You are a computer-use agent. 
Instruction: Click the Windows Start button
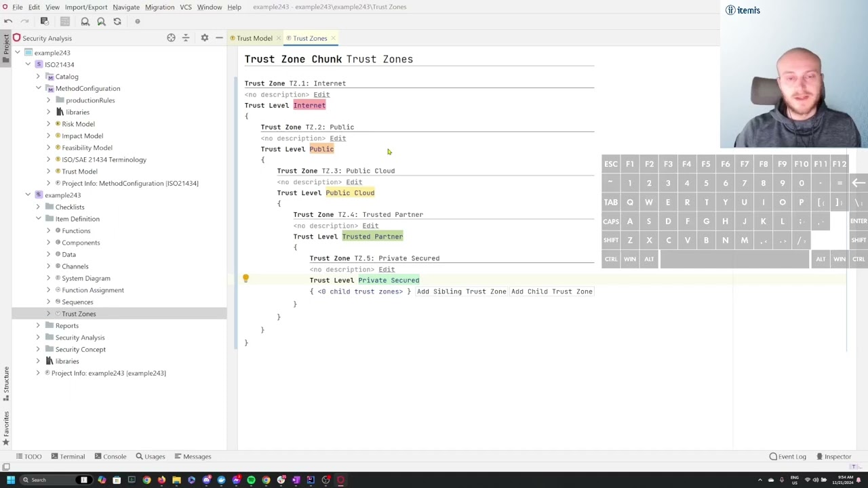tap(10, 480)
